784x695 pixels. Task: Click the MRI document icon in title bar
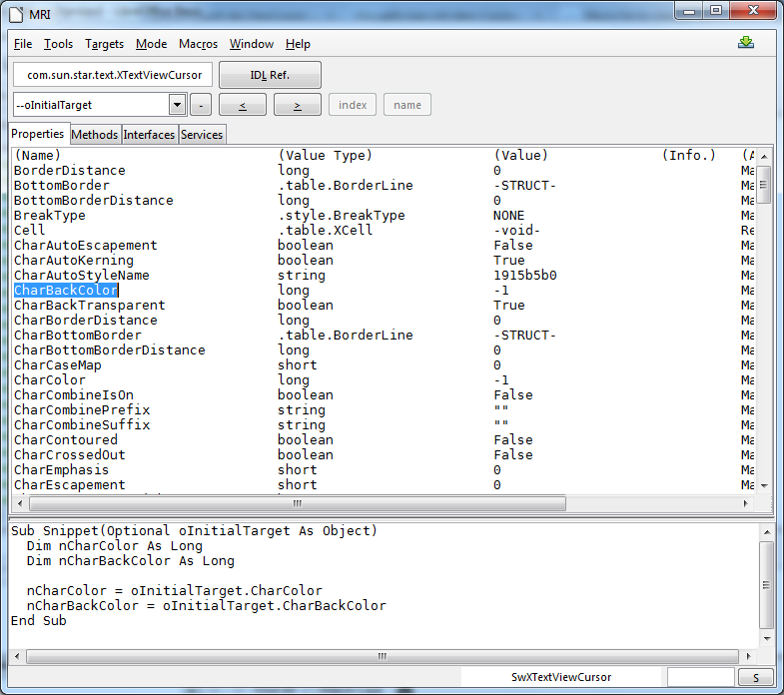[16, 14]
